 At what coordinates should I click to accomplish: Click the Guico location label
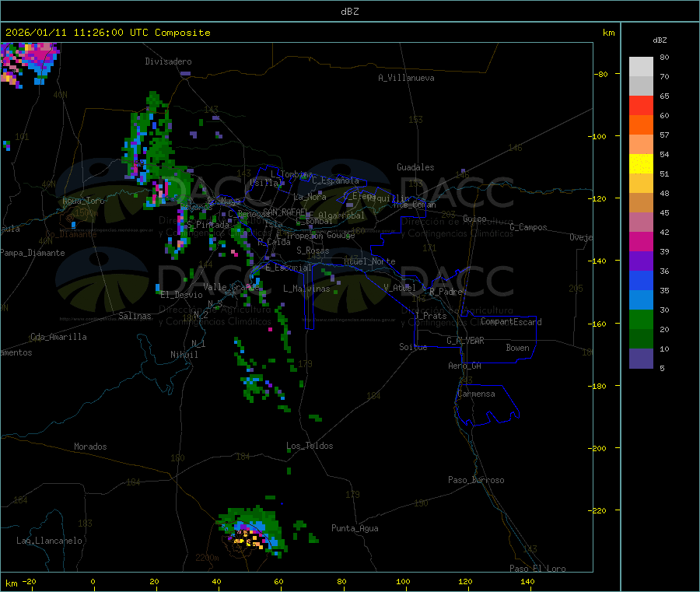(x=474, y=219)
